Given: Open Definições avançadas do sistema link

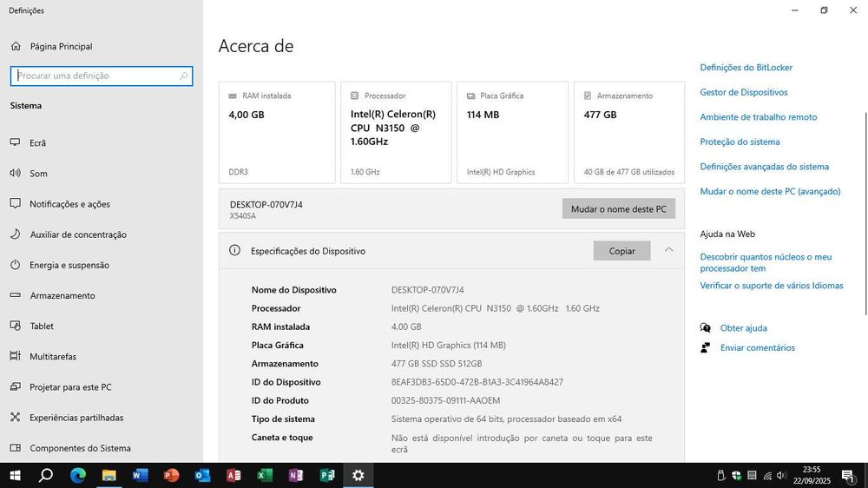Looking at the screenshot, I should click(765, 167).
